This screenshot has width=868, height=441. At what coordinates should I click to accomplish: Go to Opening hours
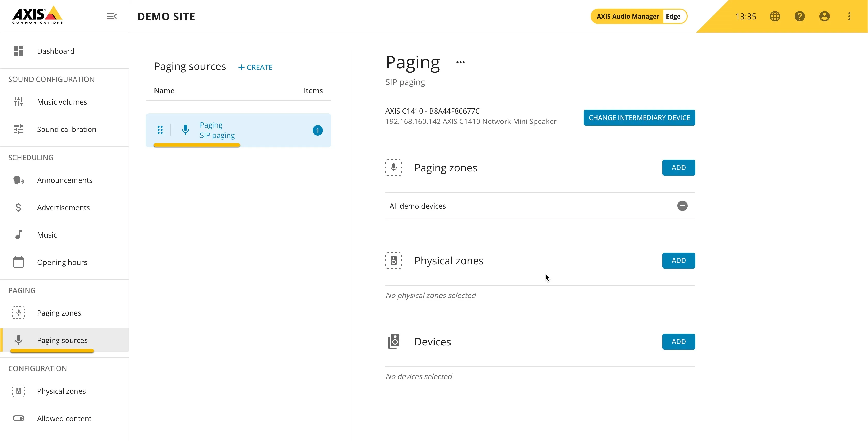tap(64, 262)
